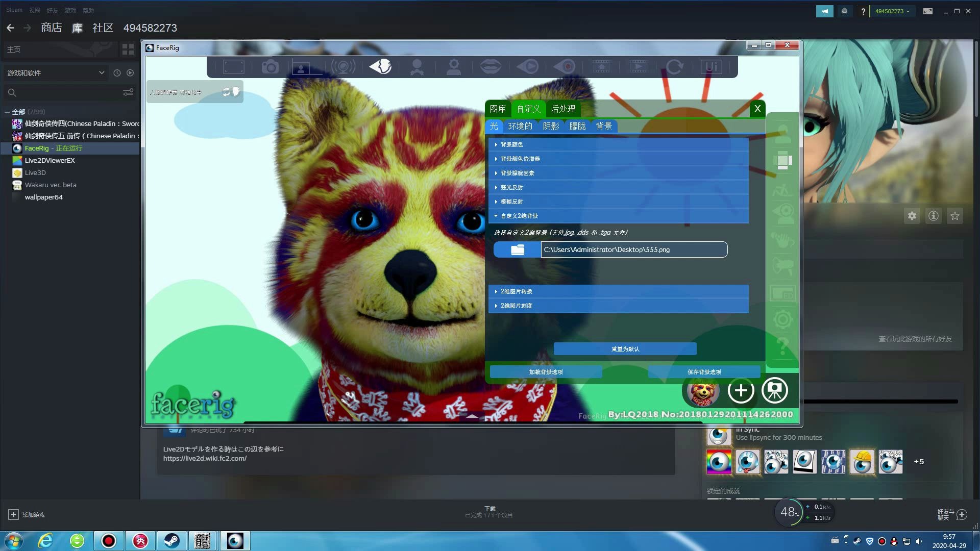
Task: Click Steam back navigation arrow
Action: 10,28
